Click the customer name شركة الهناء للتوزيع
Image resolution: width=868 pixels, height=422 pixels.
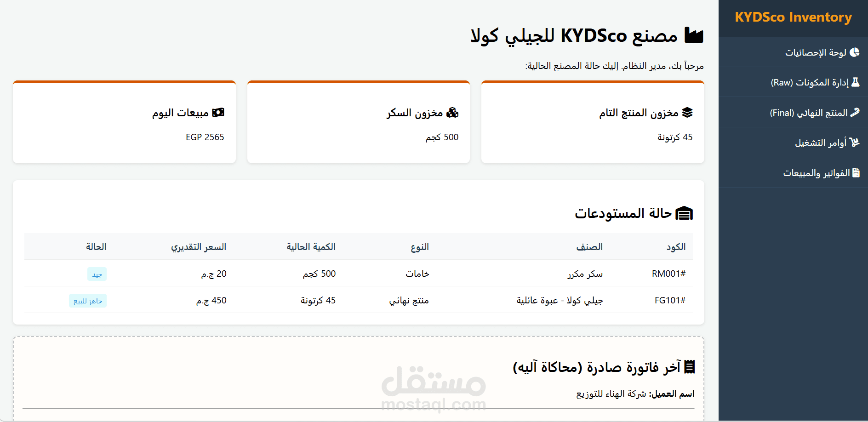click(x=611, y=393)
